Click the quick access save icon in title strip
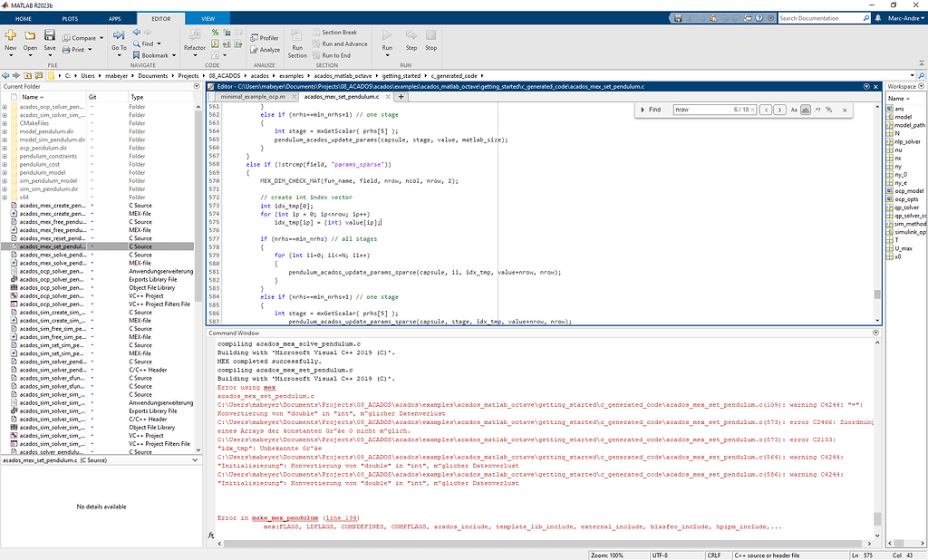 [678, 18]
